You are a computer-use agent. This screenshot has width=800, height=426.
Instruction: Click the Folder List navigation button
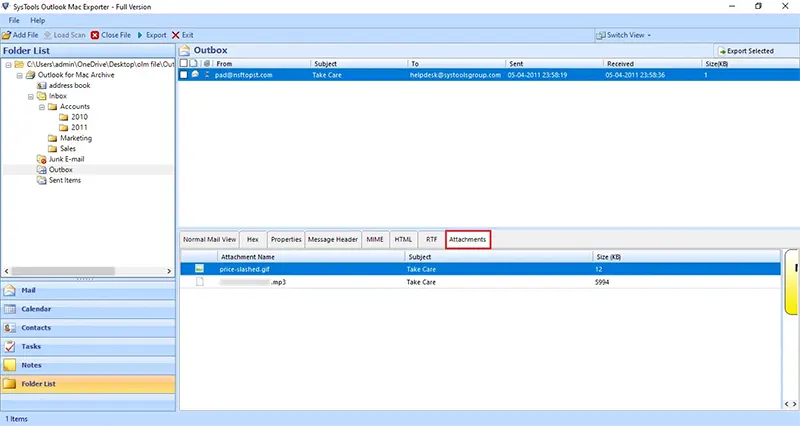click(88, 384)
